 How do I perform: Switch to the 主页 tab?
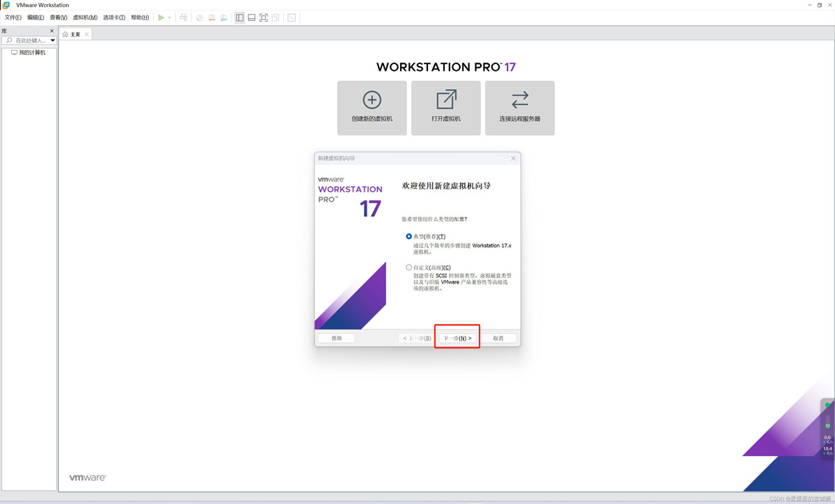click(x=74, y=33)
